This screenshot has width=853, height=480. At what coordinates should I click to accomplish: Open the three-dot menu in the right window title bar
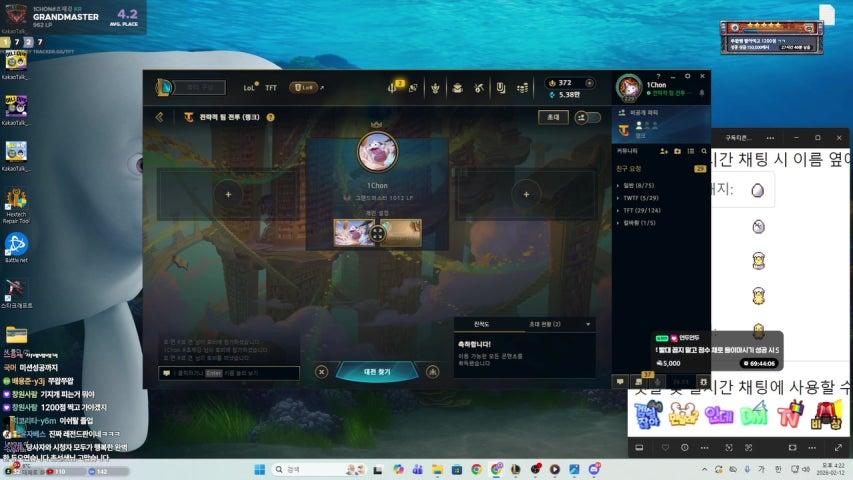click(x=770, y=138)
